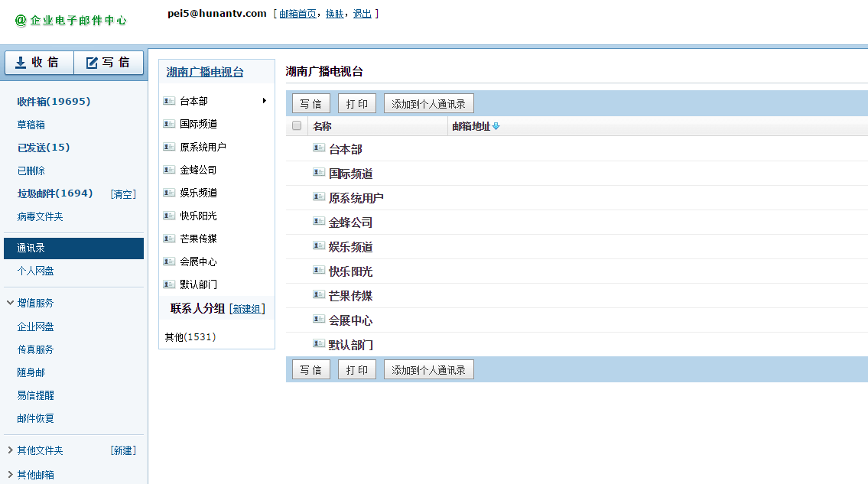The height and width of the screenshot is (484, 868).
Task: Click the card icon in the 默认部门 table row
Action: click(x=319, y=343)
